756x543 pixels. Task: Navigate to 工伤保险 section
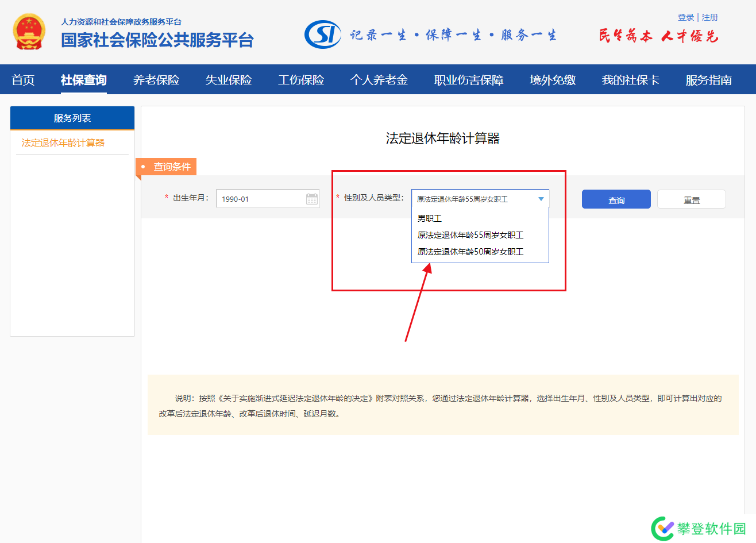301,80
